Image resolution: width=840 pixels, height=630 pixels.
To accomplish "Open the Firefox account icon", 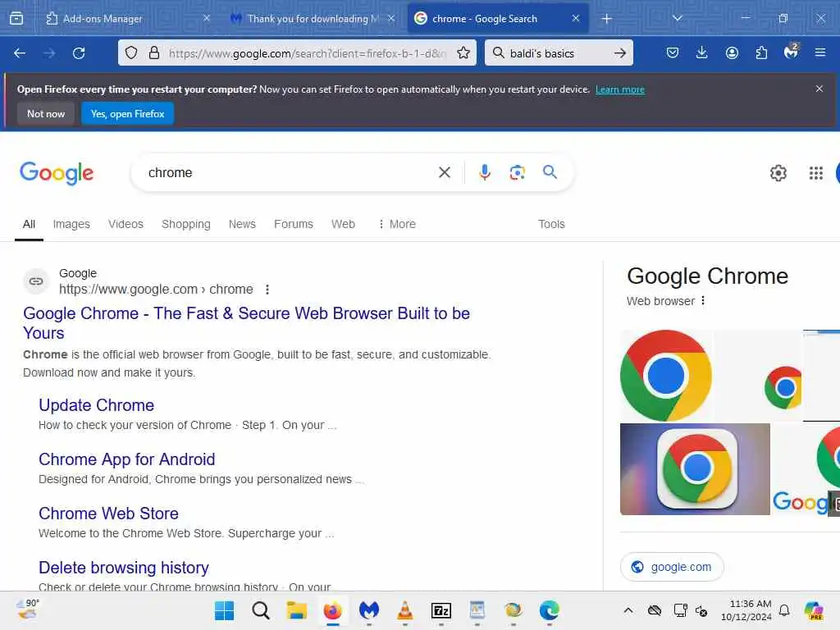I will pos(732,52).
